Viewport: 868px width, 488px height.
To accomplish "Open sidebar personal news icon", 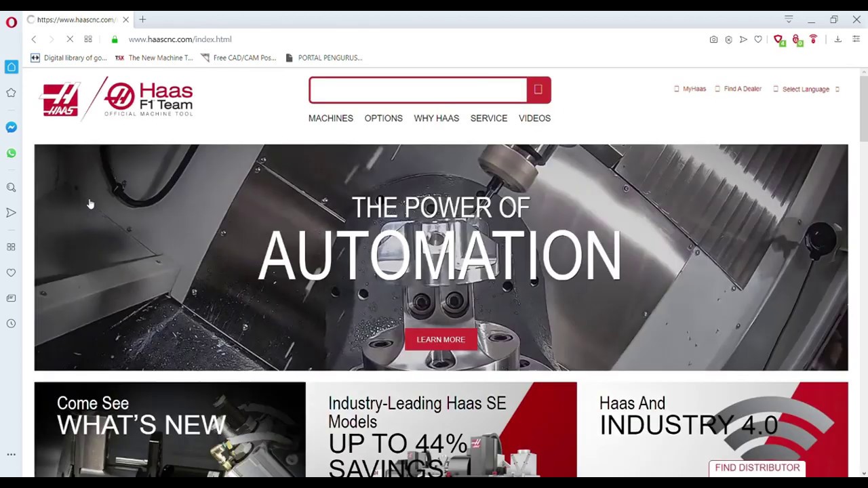I will [11, 298].
